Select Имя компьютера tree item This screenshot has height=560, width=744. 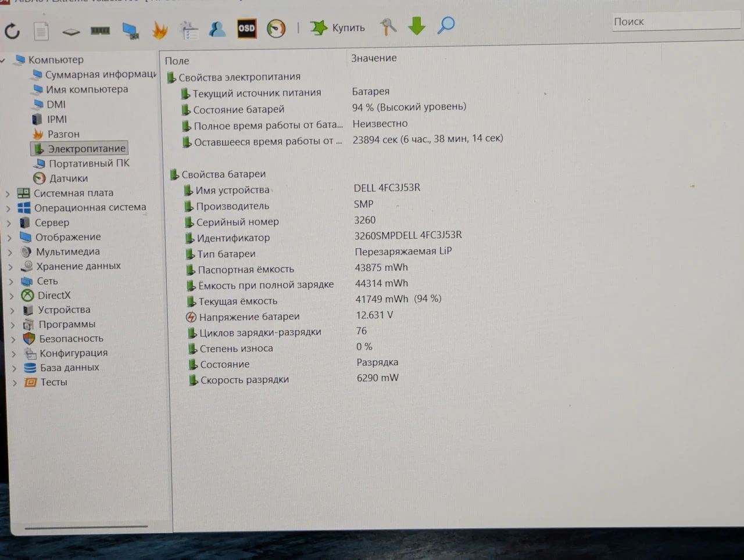click(x=80, y=89)
